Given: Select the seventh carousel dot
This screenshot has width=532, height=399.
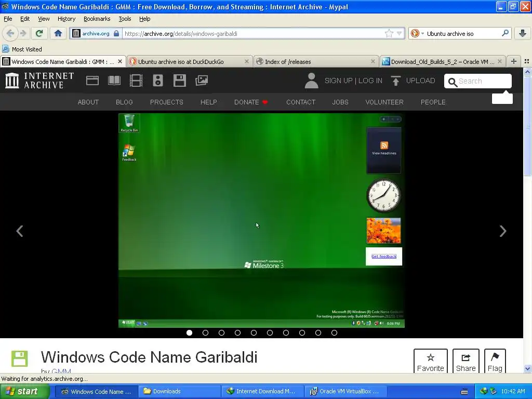Looking at the screenshot, I should 286,333.
